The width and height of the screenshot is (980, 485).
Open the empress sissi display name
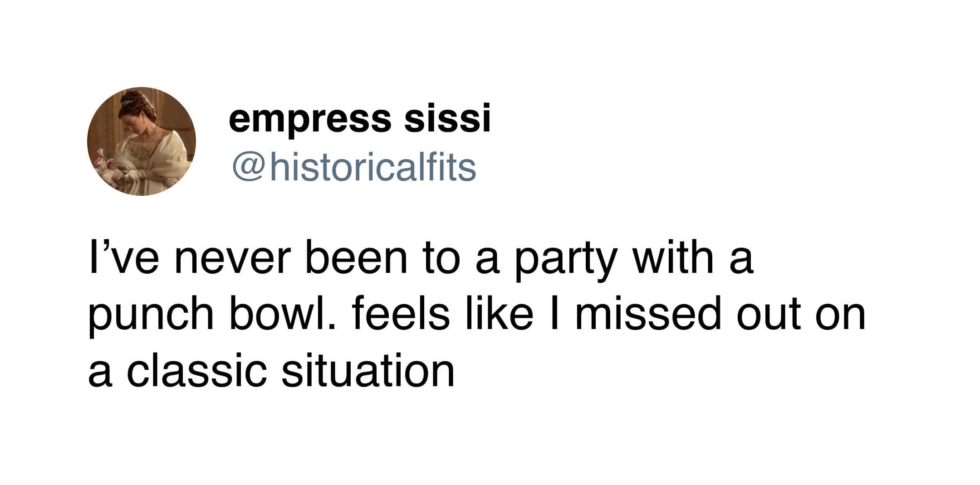[360, 118]
